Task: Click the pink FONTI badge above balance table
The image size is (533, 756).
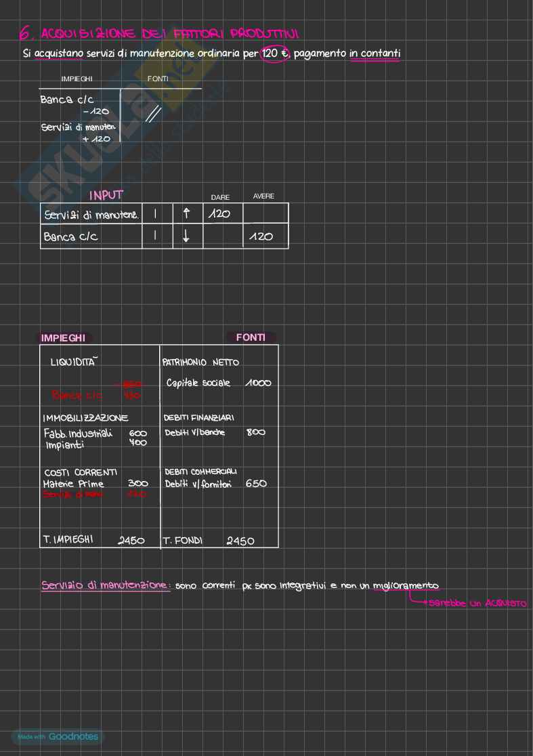Action: pos(251,337)
